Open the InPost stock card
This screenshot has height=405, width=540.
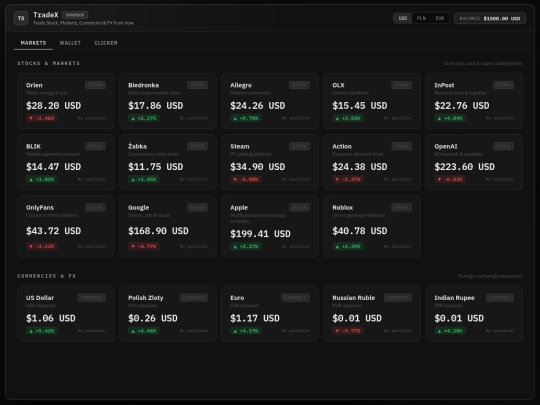pos(474,101)
